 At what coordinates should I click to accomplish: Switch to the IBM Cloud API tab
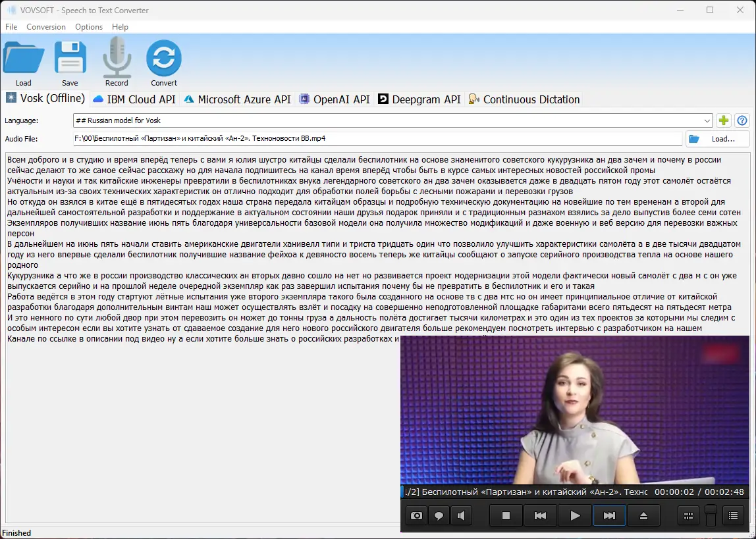click(x=134, y=100)
